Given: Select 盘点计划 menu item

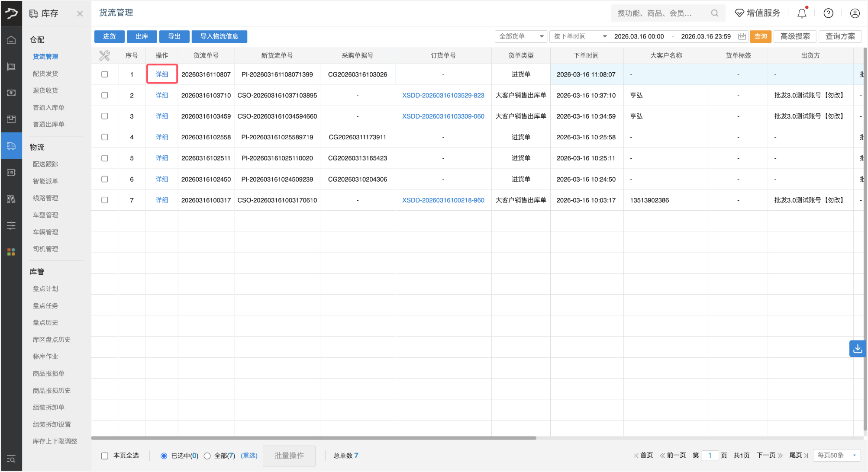Looking at the screenshot, I should (x=45, y=289).
